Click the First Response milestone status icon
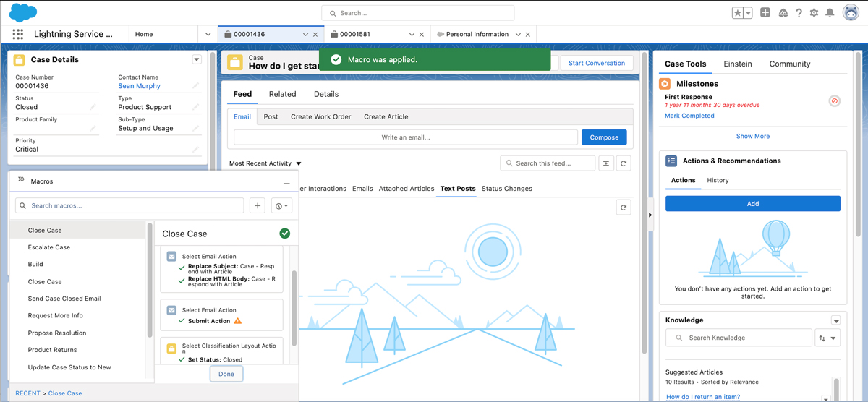This screenshot has width=868, height=402. (834, 101)
